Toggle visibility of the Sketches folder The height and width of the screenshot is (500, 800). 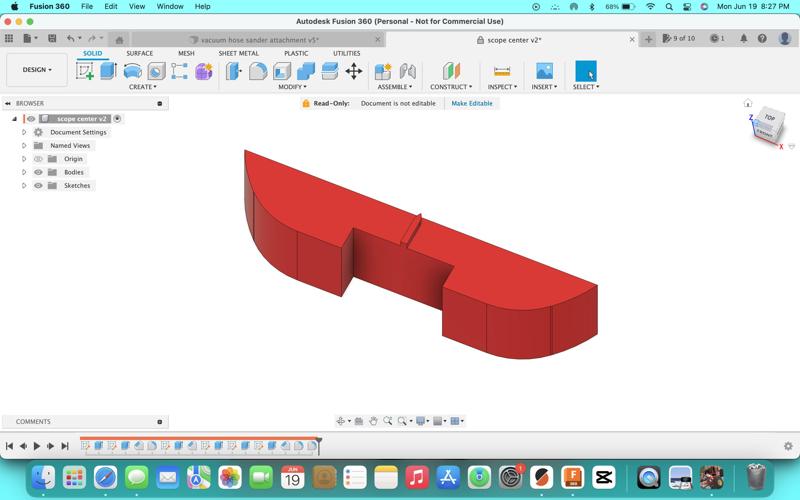tap(38, 185)
